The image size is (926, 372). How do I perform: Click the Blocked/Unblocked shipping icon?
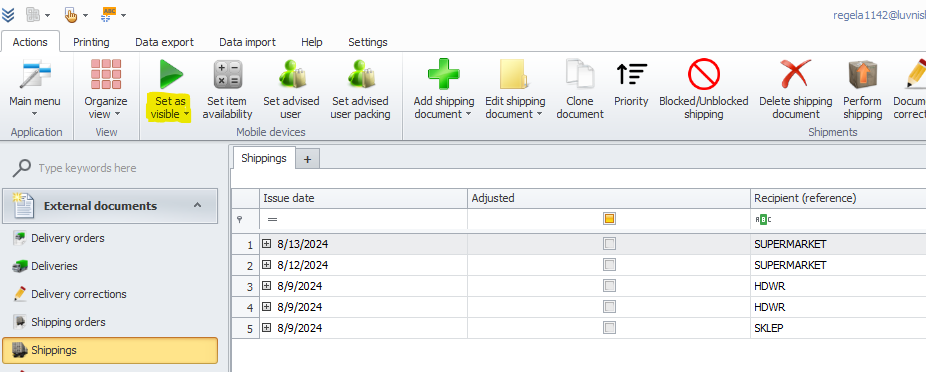[704, 74]
